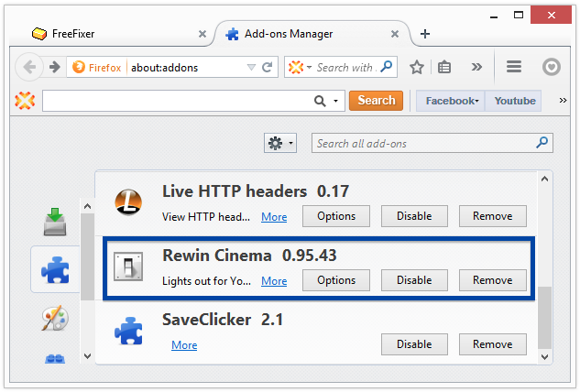Viewport: 580px width, 392px height.
Task: Open the Appearance paintbrush sidebar category
Action: (55, 318)
